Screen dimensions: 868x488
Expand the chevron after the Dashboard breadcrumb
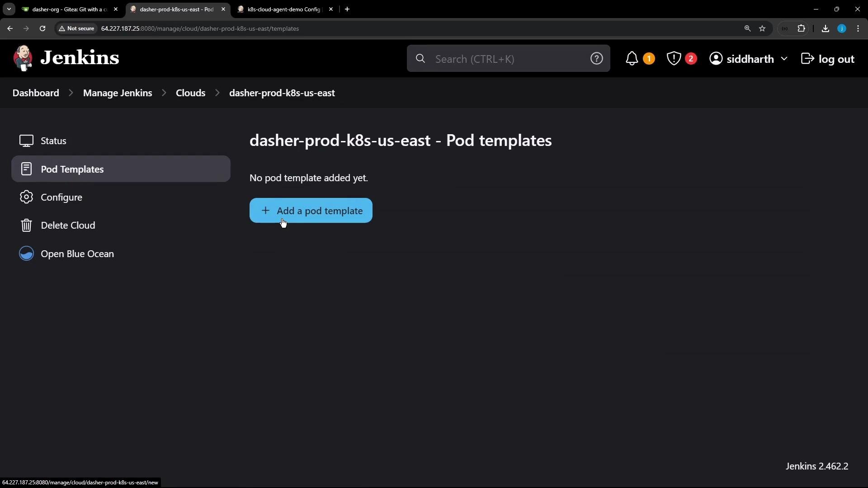pos(71,93)
